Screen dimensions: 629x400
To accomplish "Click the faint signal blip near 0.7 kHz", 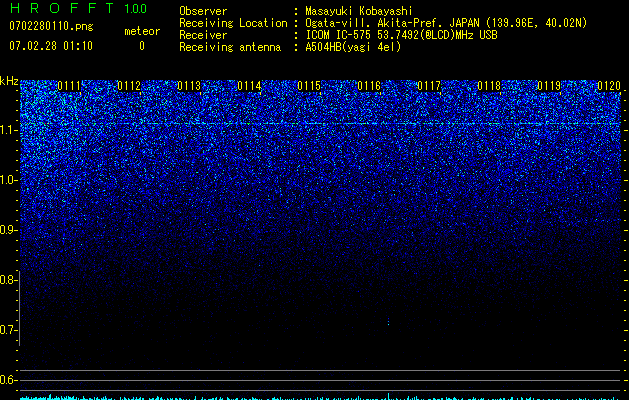I will [x=388, y=321].
